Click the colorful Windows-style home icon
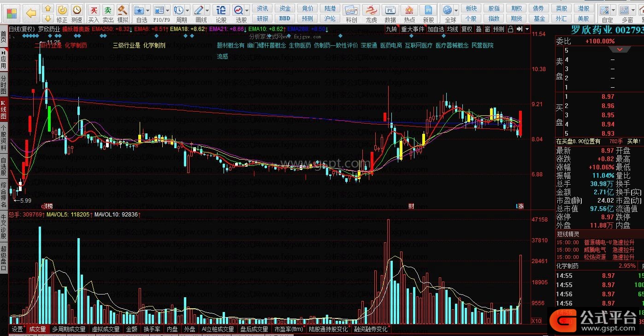This screenshot has width=644, height=336. (12, 12)
